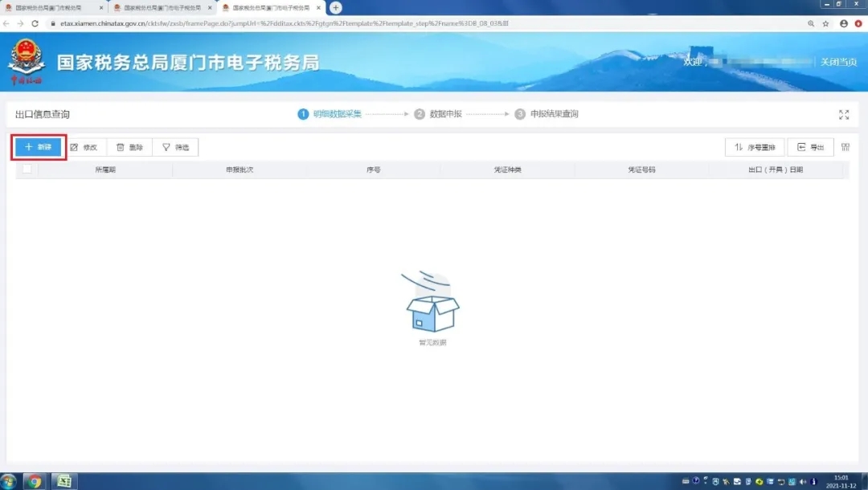Click 关闭当页 to close current page
The image size is (868, 490).
pyautogui.click(x=837, y=62)
